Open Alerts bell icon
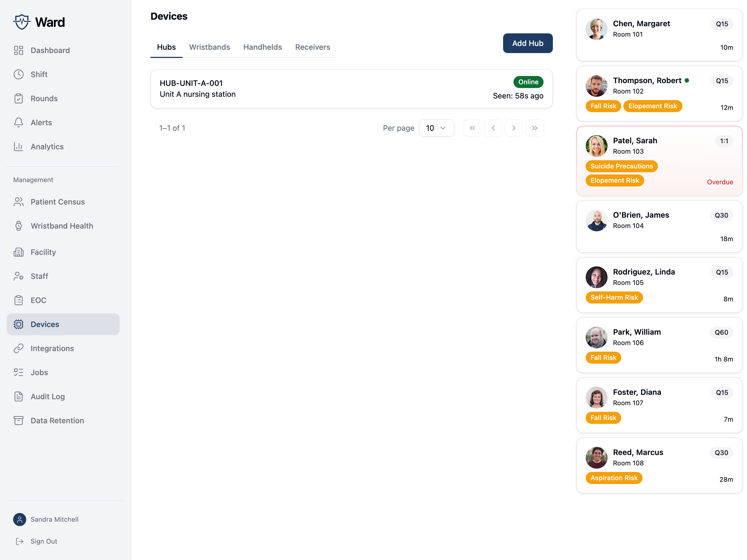Screen dimensions: 747x560 (x=19, y=122)
